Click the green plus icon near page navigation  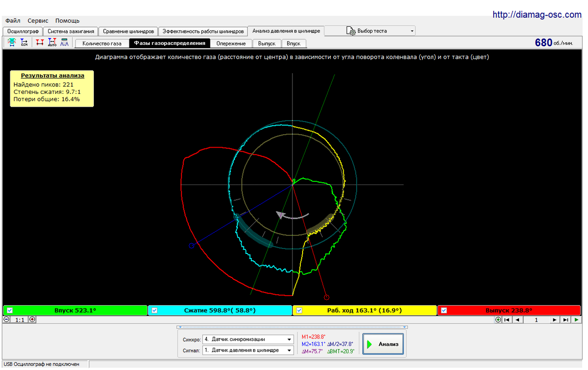pos(498,320)
